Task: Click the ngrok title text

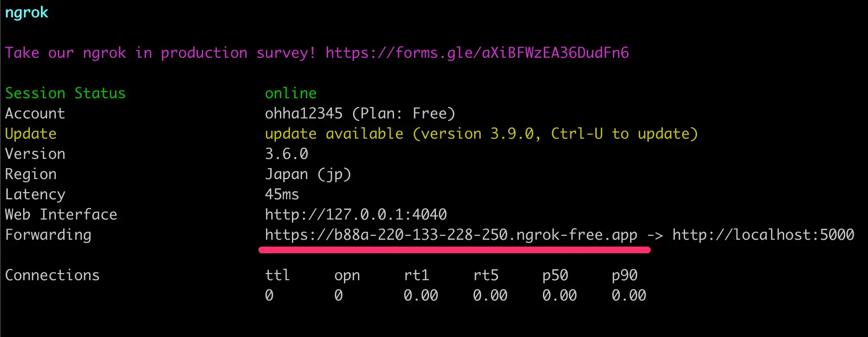Action: 26,13
